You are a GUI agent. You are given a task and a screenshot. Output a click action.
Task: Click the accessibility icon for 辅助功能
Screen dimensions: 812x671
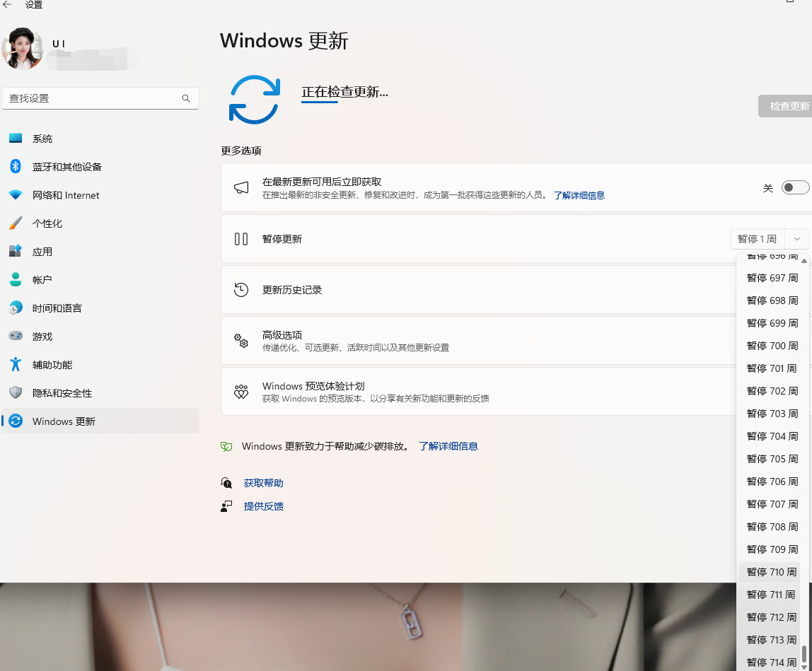(x=16, y=365)
